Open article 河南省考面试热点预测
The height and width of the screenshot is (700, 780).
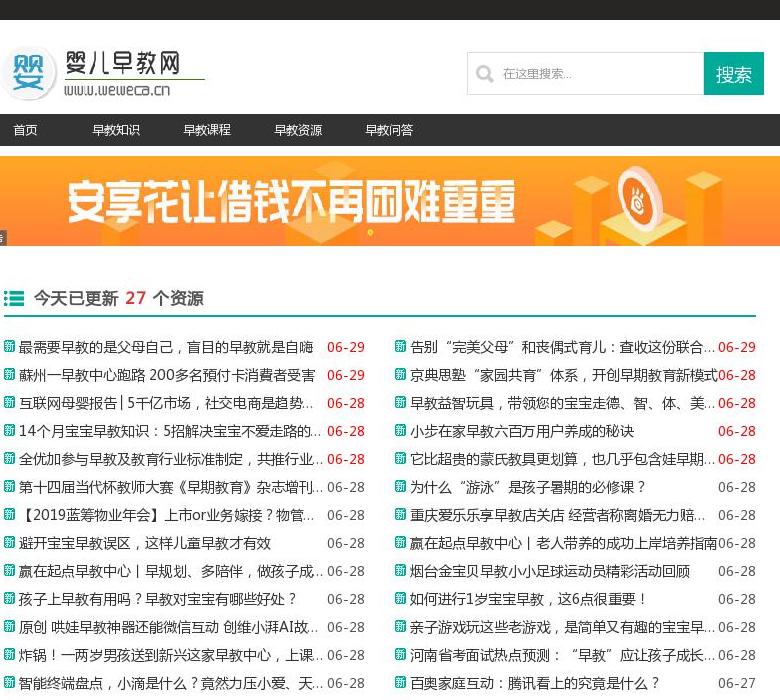[x=562, y=655]
